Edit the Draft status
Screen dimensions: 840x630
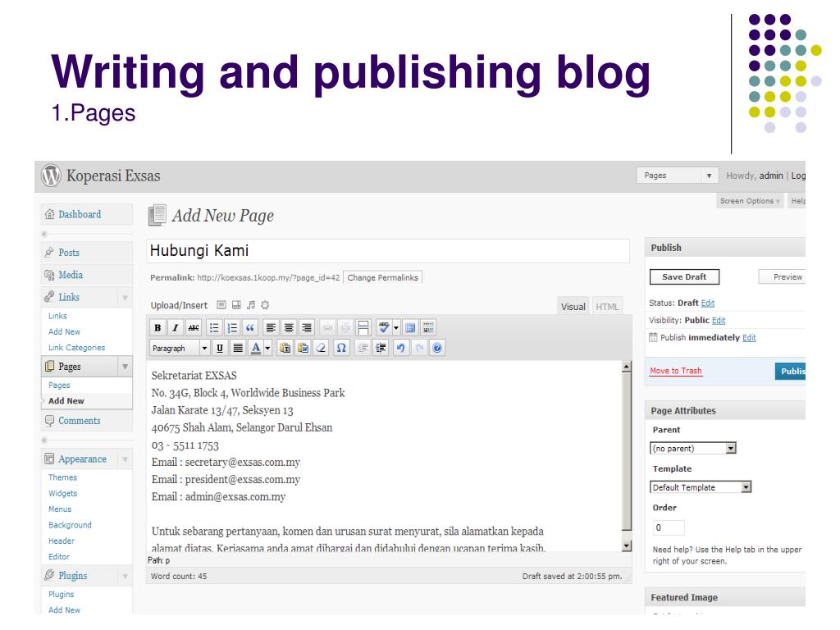pyautogui.click(x=708, y=304)
